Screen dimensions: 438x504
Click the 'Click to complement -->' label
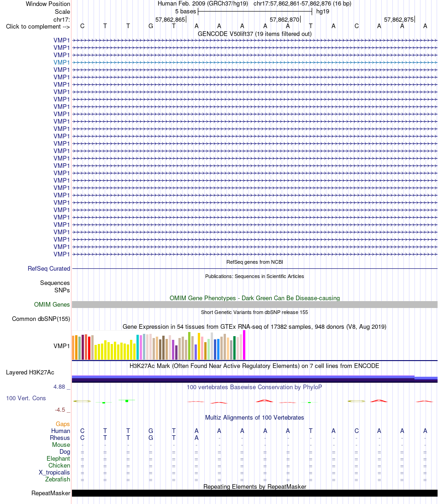click(x=38, y=26)
